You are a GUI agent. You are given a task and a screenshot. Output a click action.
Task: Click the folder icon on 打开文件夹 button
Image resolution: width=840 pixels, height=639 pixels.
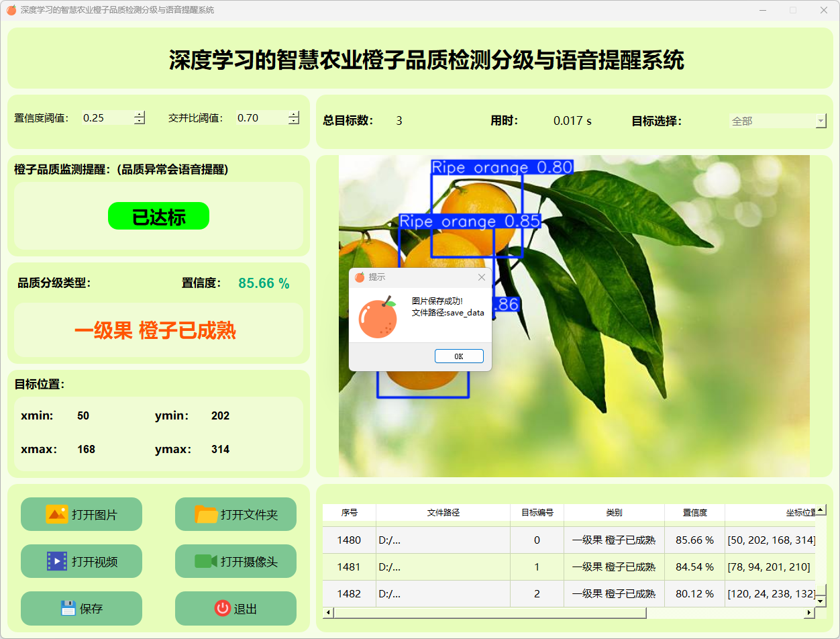(206, 514)
